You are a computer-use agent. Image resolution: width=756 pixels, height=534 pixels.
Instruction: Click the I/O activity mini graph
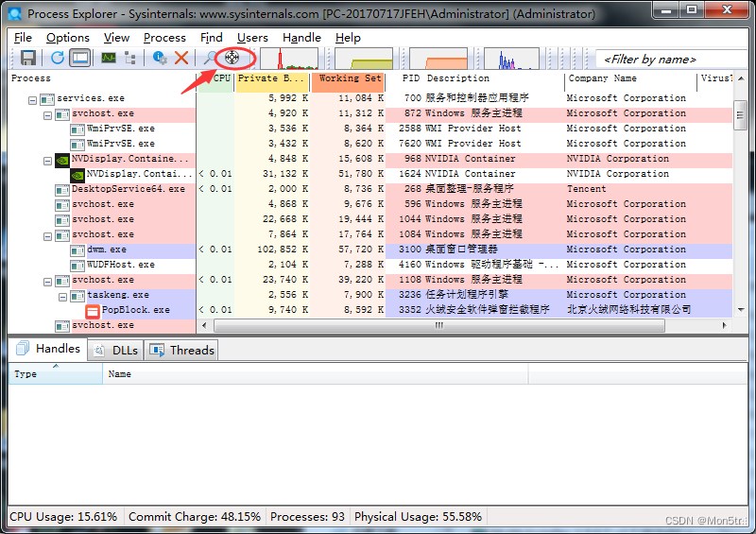(511, 59)
